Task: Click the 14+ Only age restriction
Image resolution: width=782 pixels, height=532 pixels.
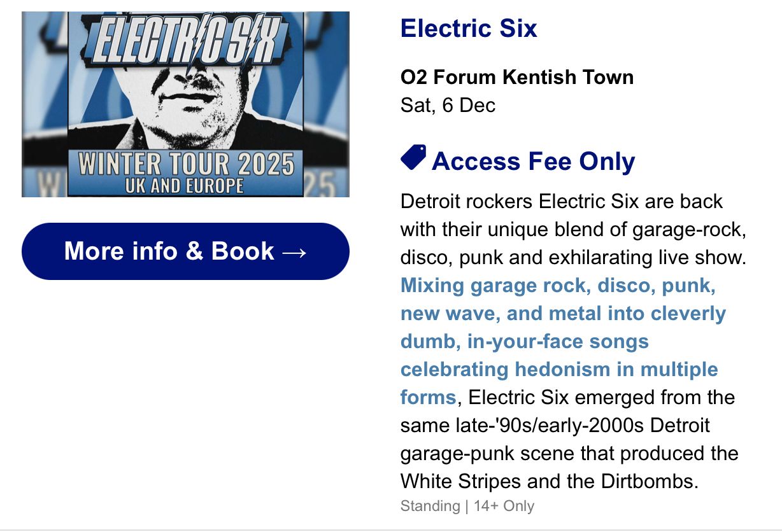Action: pos(504,507)
